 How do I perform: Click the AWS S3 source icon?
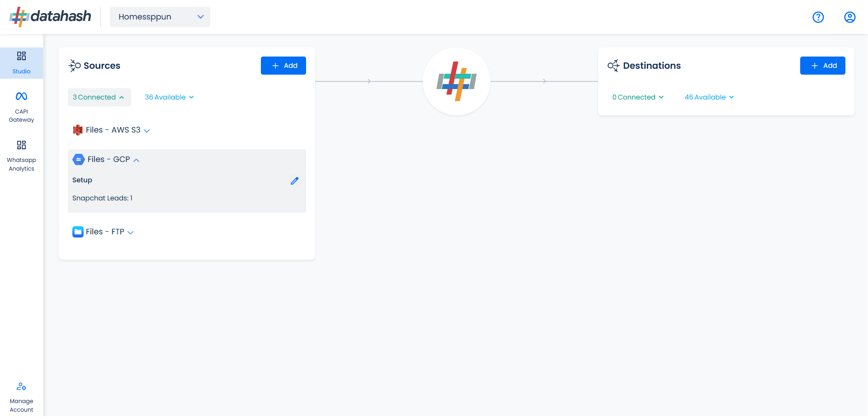78,130
